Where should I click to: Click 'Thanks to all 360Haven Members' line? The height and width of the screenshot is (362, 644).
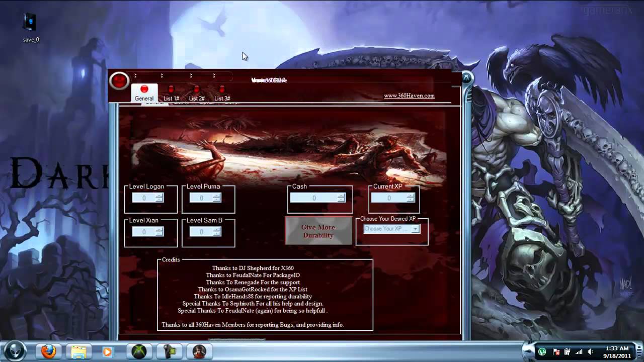[x=253, y=325]
